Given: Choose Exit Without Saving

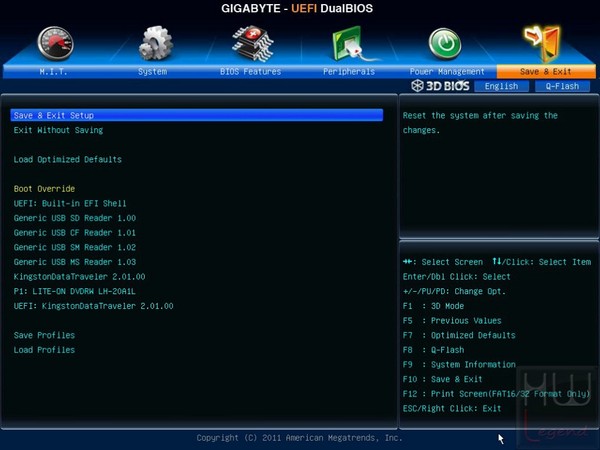Looking at the screenshot, I should coord(58,130).
